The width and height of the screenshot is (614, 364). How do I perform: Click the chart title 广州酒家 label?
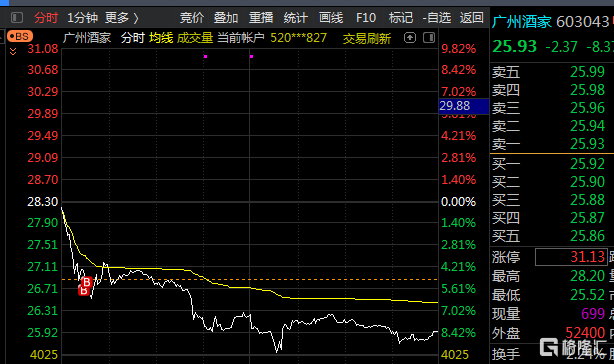87,38
